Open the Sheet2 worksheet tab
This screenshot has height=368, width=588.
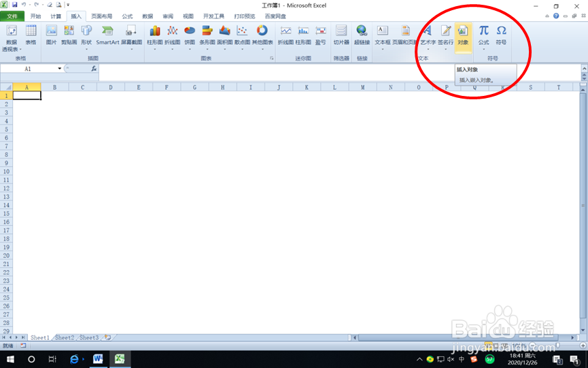(x=65, y=337)
